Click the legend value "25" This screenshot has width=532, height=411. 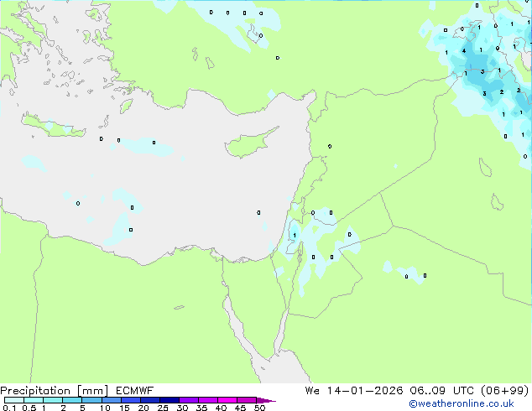tap(163, 408)
